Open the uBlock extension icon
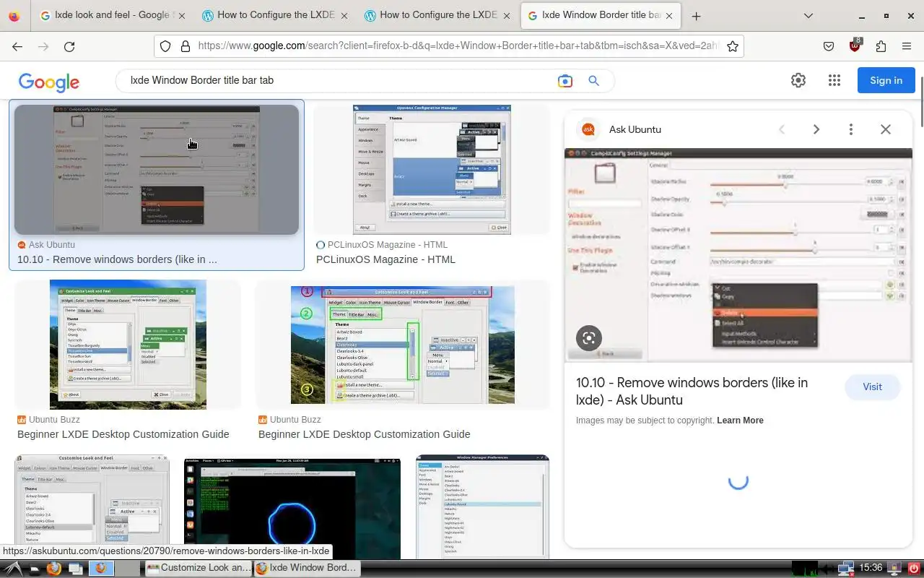Screen dimensions: 924x578 coord(855,46)
